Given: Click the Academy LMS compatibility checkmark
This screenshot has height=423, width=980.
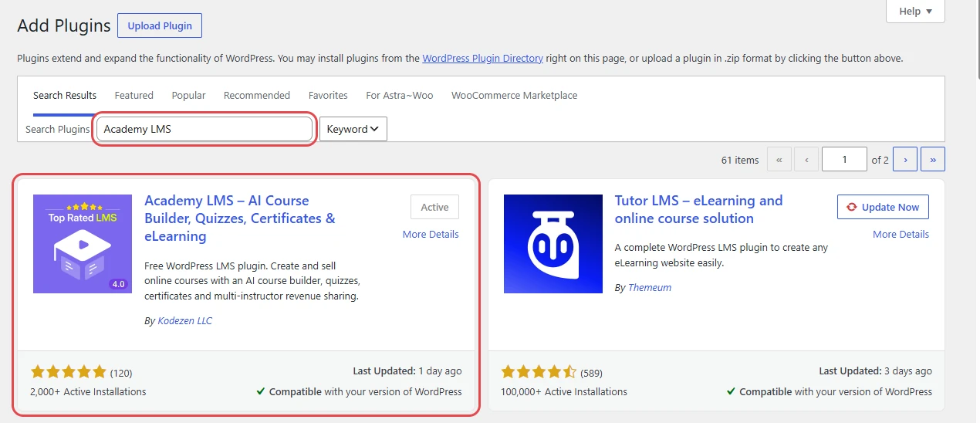Looking at the screenshot, I should [x=261, y=391].
